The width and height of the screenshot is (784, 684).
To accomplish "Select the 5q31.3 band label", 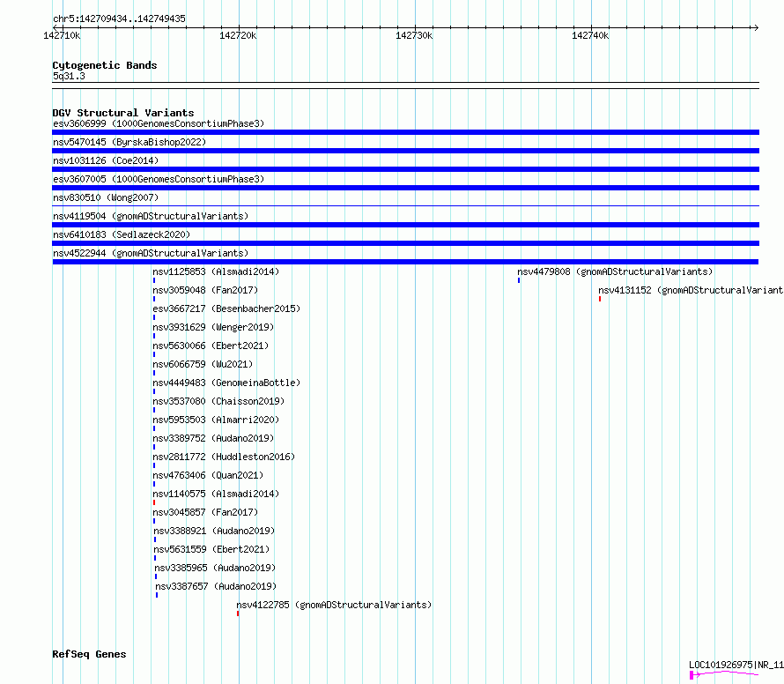I will click(x=69, y=76).
